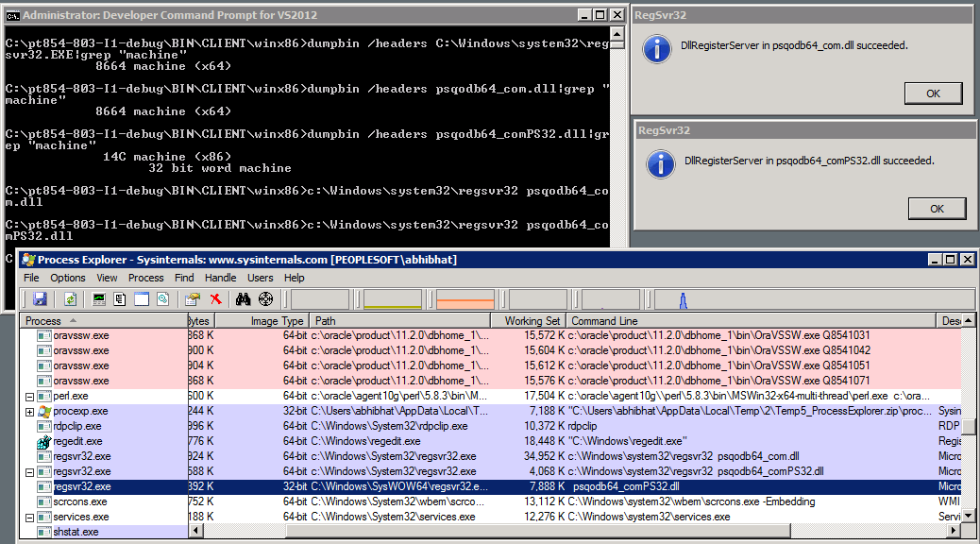The height and width of the screenshot is (544, 980).
Task: Click the info icon in psqodb64_com.dll dialog
Action: click(657, 49)
